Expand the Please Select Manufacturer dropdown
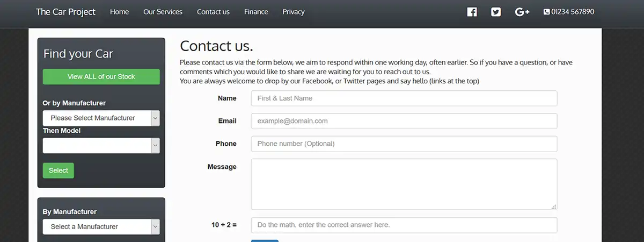644x242 pixels. pos(101,118)
